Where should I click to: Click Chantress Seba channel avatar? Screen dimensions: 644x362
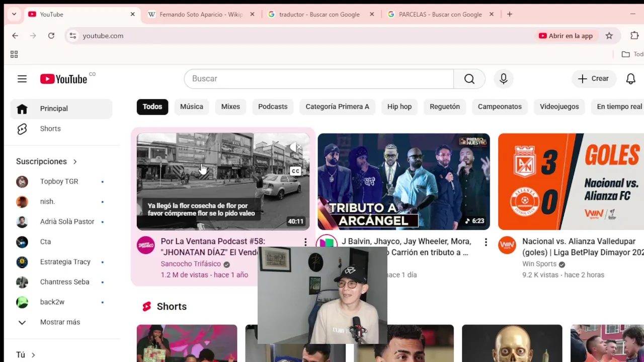click(x=22, y=282)
